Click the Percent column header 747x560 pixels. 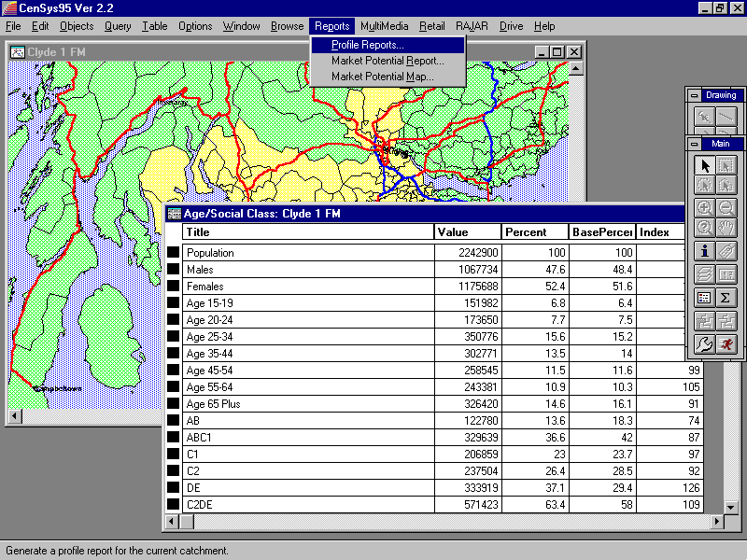point(534,232)
